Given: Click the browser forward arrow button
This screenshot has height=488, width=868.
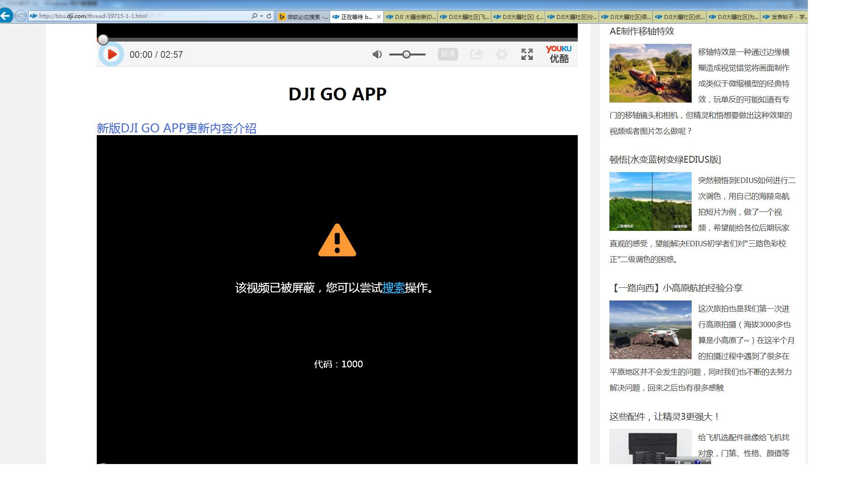Looking at the screenshot, I should (x=21, y=16).
